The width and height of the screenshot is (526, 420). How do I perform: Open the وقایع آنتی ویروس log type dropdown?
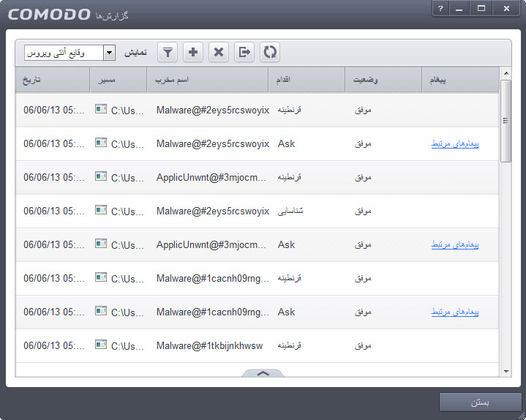(69, 53)
